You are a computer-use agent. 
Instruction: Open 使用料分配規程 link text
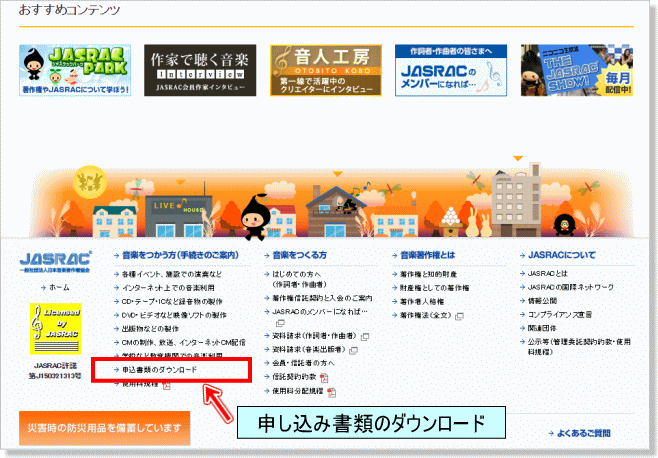[x=298, y=391]
